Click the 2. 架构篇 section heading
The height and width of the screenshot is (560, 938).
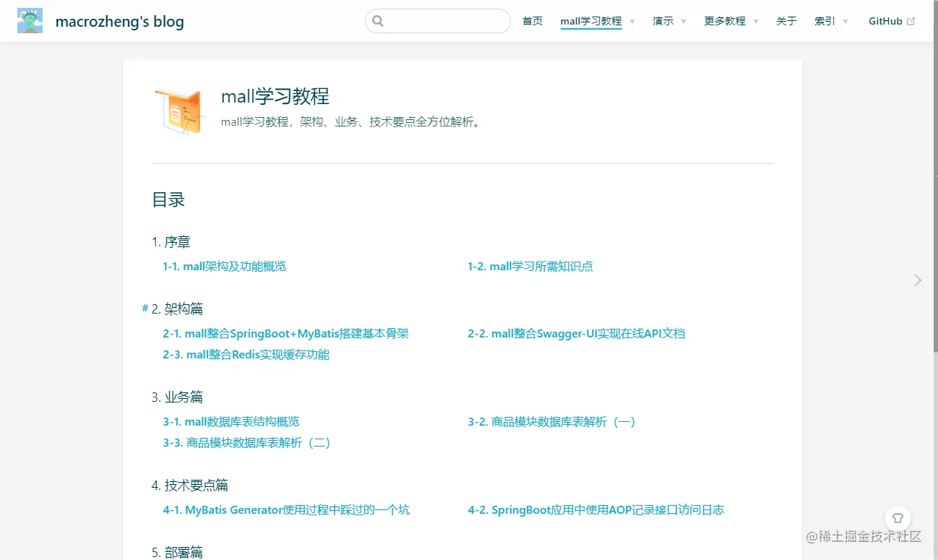(177, 309)
